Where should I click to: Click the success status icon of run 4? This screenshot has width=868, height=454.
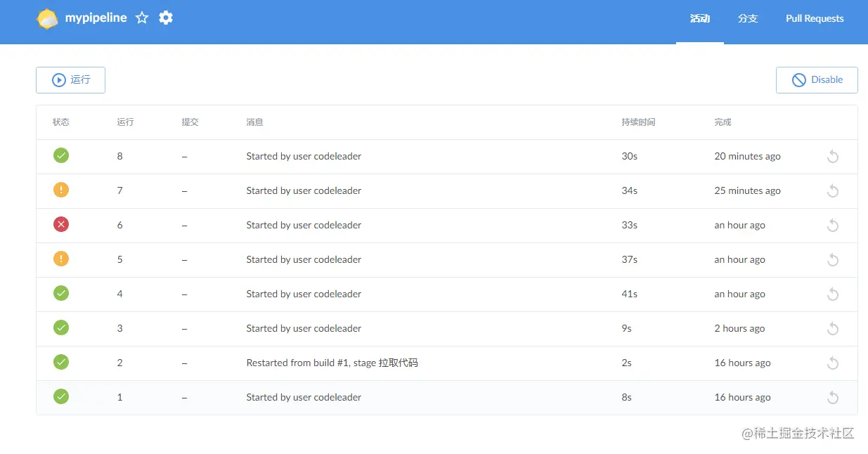(x=61, y=293)
